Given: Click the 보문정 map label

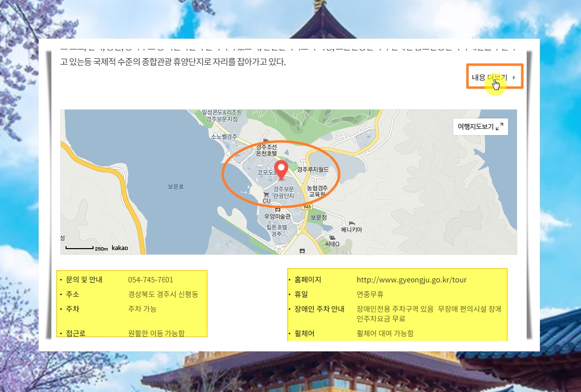Looking at the screenshot, I should tap(319, 217).
